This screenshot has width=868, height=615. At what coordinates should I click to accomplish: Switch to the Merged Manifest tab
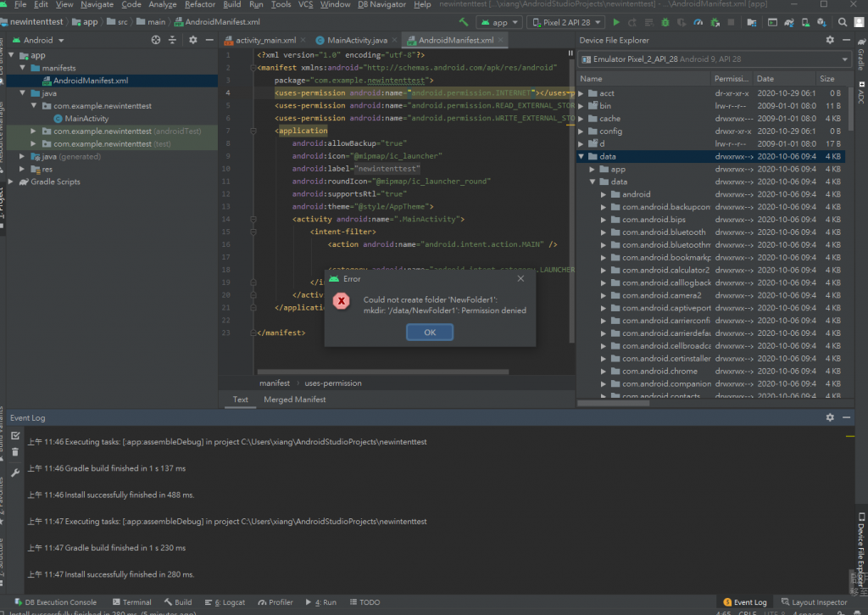tap(294, 400)
